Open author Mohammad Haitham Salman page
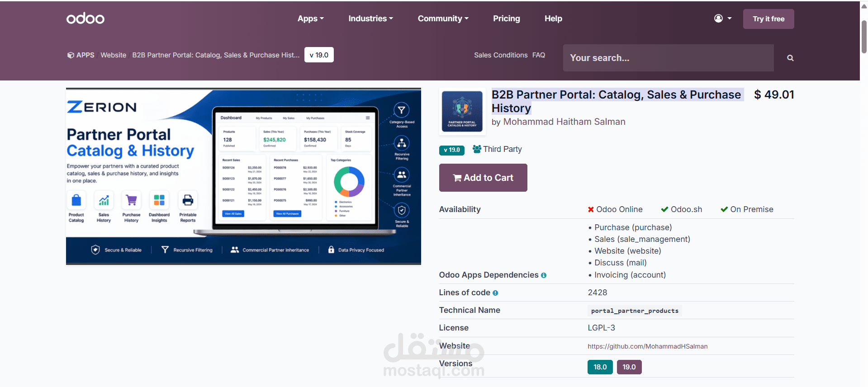This screenshot has width=868, height=387. (564, 122)
